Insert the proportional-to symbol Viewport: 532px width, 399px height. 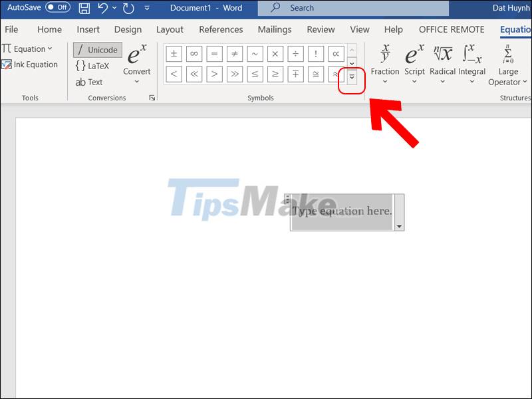tap(335, 54)
